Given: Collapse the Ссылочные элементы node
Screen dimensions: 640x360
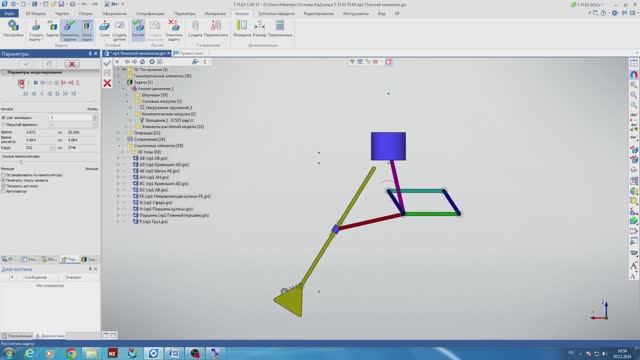Looking at the screenshot, I should 119,145.
